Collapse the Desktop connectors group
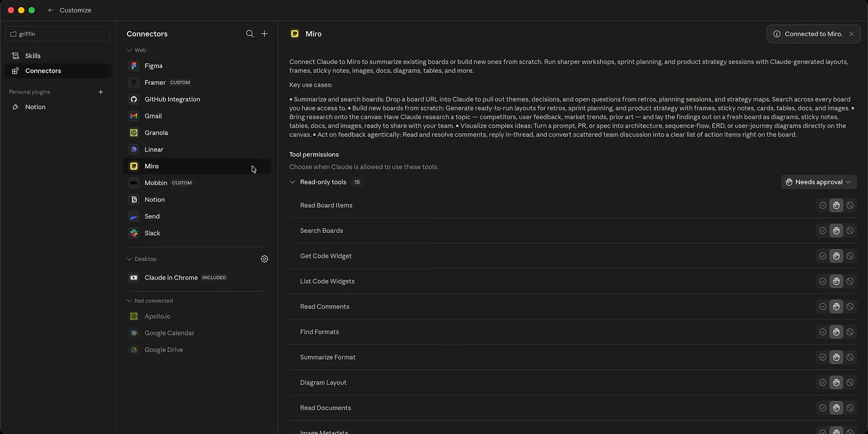The width and height of the screenshot is (868, 434). [x=129, y=259]
